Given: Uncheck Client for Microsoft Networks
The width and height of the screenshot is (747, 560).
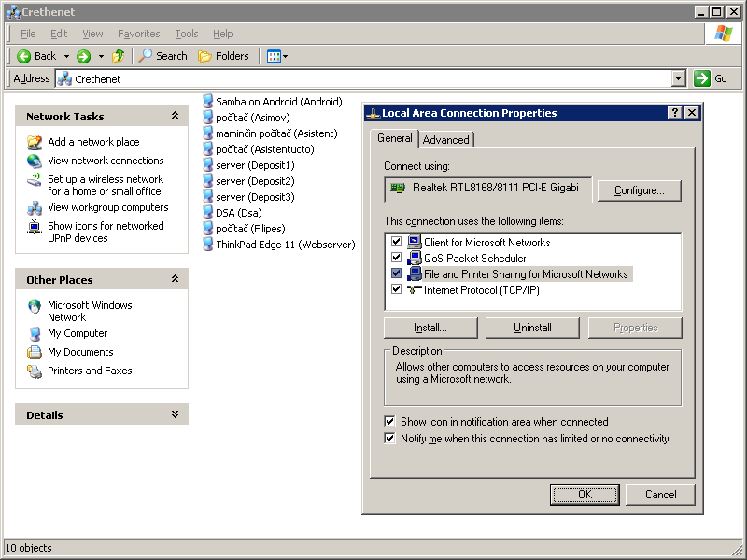Looking at the screenshot, I should pyautogui.click(x=396, y=242).
